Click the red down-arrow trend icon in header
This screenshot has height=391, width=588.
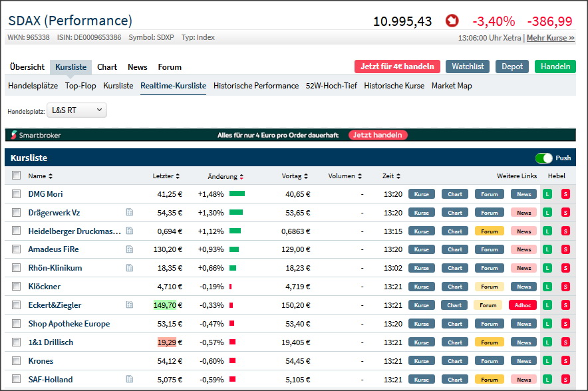[452, 21]
